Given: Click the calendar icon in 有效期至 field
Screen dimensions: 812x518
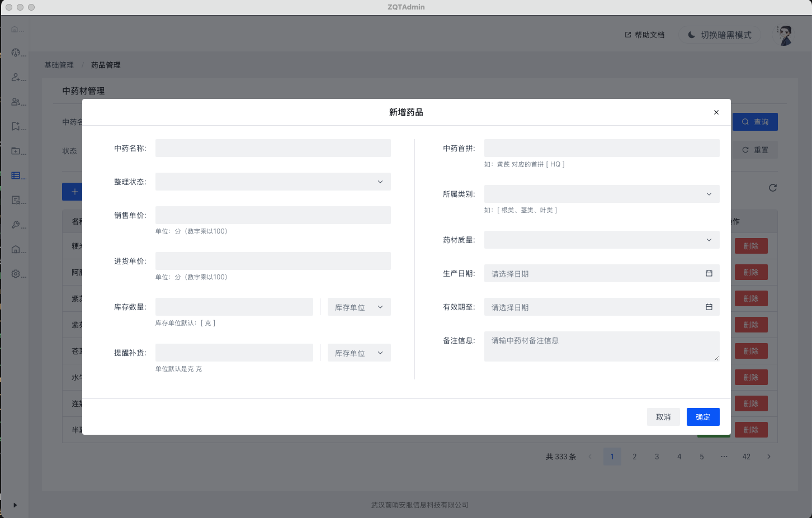Looking at the screenshot, I should 709,307.
